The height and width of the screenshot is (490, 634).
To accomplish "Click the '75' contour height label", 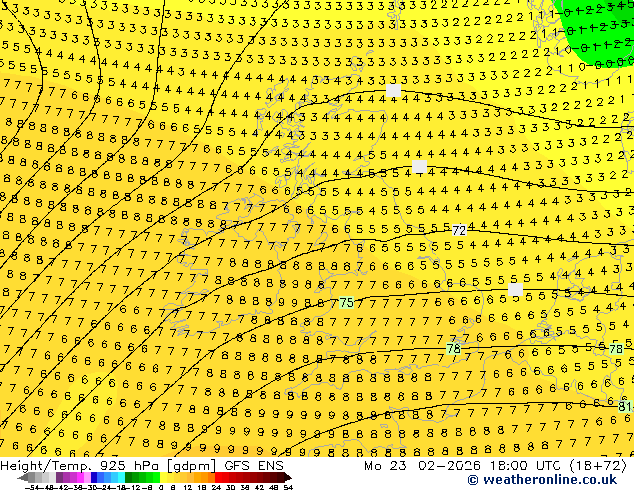I will [347, 302].
